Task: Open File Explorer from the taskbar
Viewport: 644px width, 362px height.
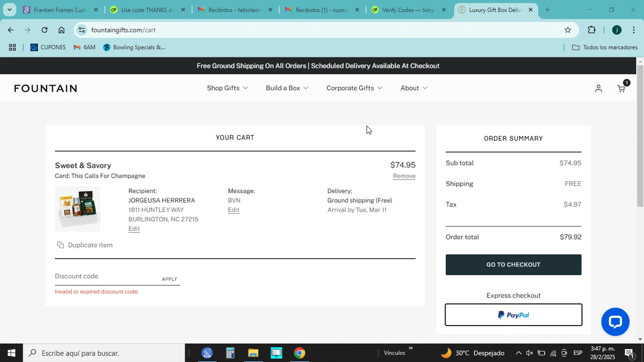Action: [x=253, y=353]
